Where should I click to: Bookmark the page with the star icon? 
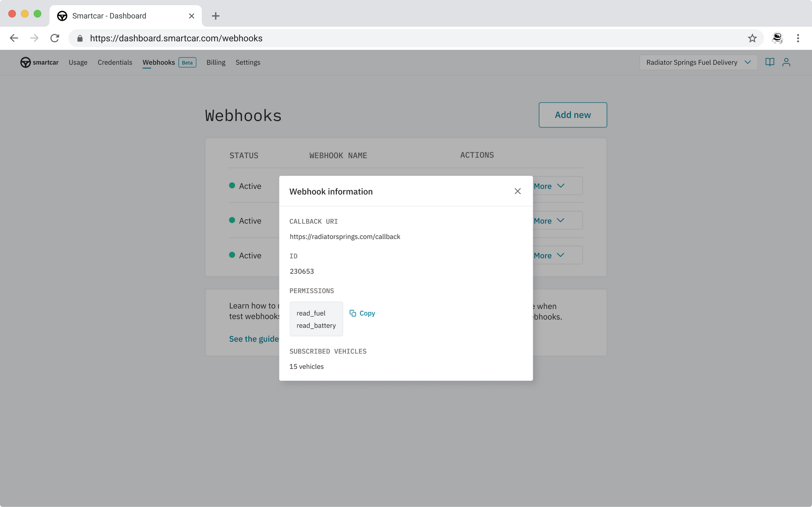click(x=752, y=38)
